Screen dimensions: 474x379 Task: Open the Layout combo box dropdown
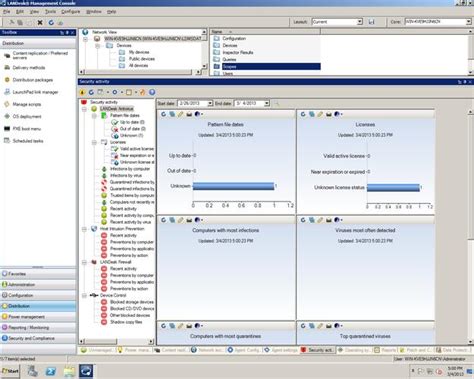coord(360,22)
